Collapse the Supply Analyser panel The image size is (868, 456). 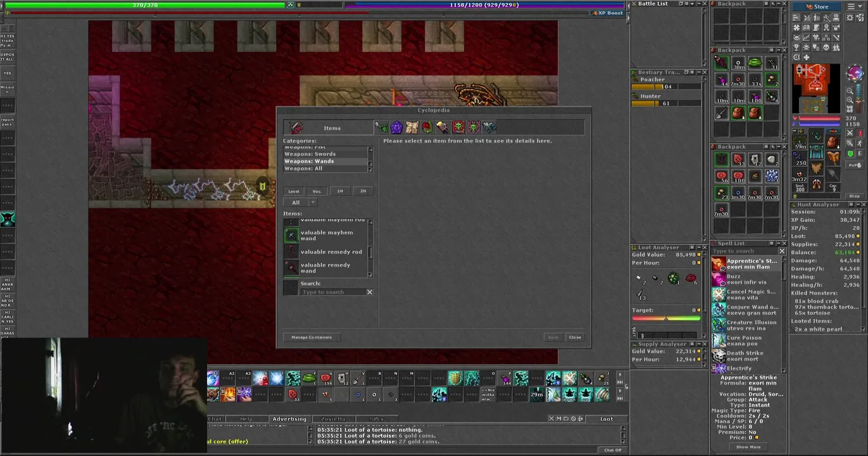coord(698,345)
